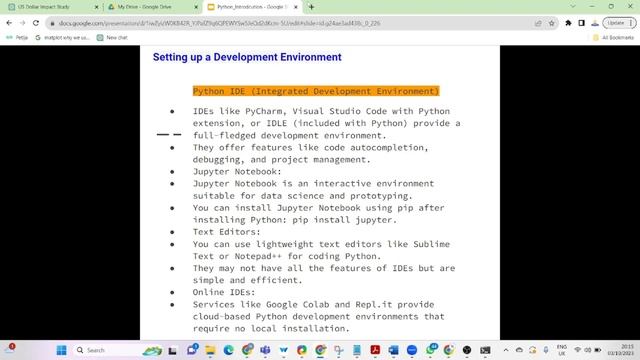Screen dimensions: 640x360
Task: Share this page using the address bar share icon
Action: coord(538,23)
